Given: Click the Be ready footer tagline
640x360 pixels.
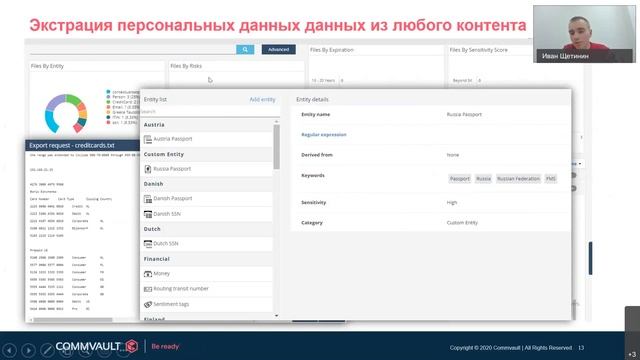Looking at the screenshot, I should [x=165, y=347].
